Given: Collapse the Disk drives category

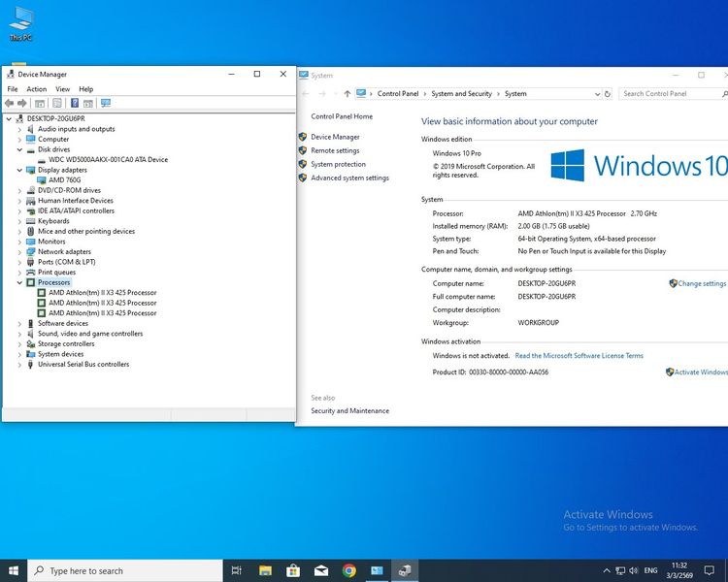Looking at the screenshot, I should click(x=19, y=149).
